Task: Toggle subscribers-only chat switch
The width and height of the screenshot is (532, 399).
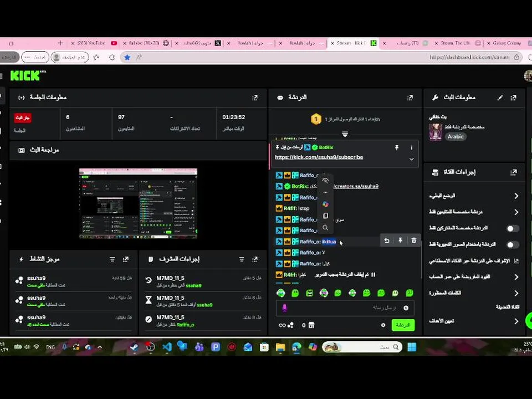Action: coord(513,228)
